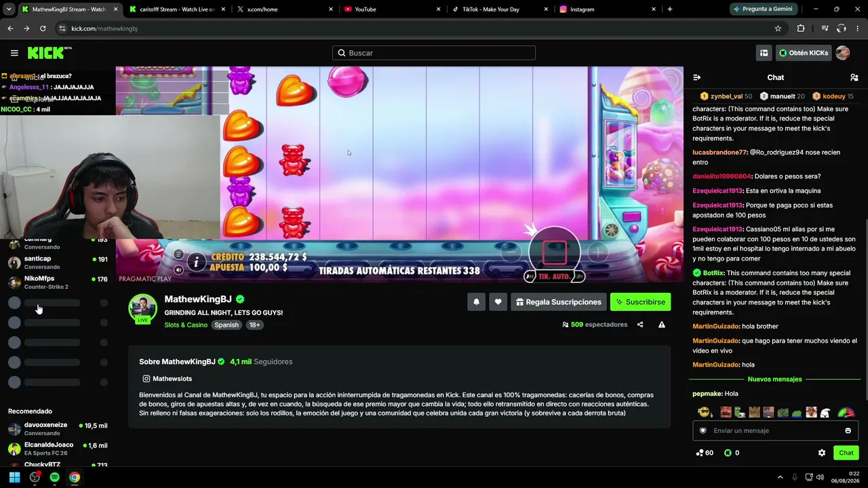This screenshot has height=488, width=868.
Task: Go back to the previous page
Action: (10, 28)
